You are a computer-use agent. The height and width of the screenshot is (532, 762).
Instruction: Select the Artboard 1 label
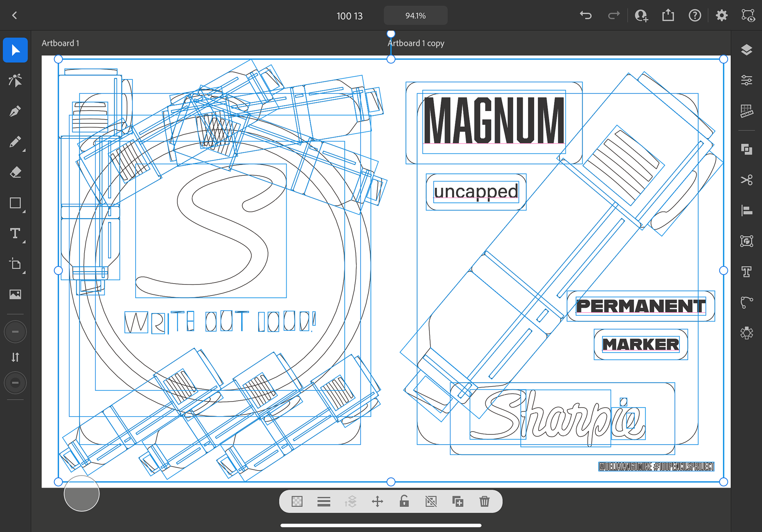point(60,43)
